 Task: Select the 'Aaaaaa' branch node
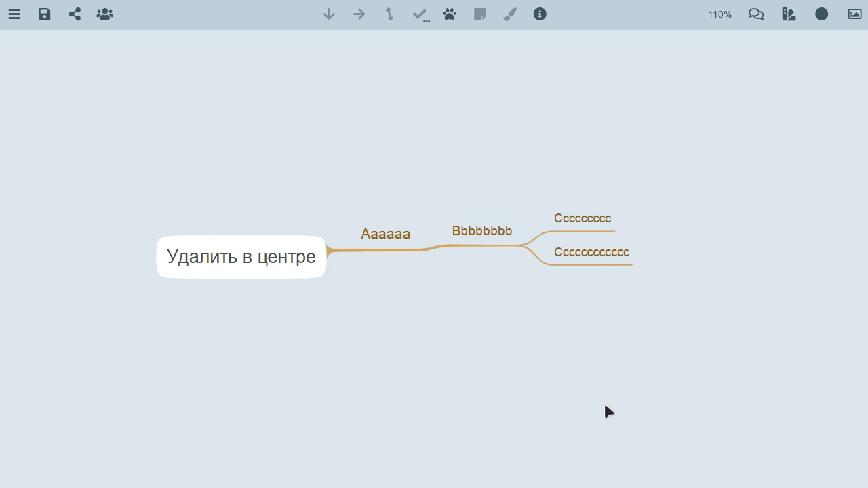pos(385,234)
